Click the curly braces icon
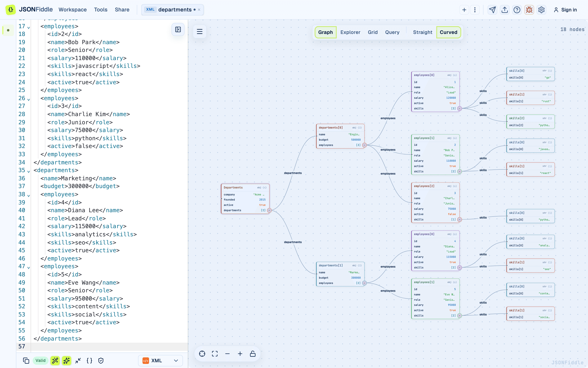 click(x=89, y=360)
